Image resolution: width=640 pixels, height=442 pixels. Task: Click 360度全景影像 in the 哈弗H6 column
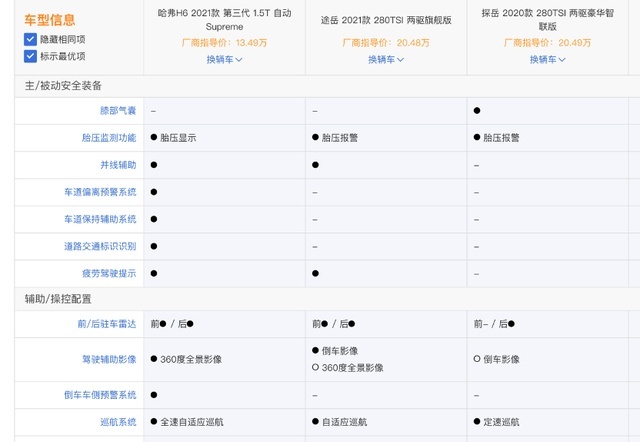(191, 360)
